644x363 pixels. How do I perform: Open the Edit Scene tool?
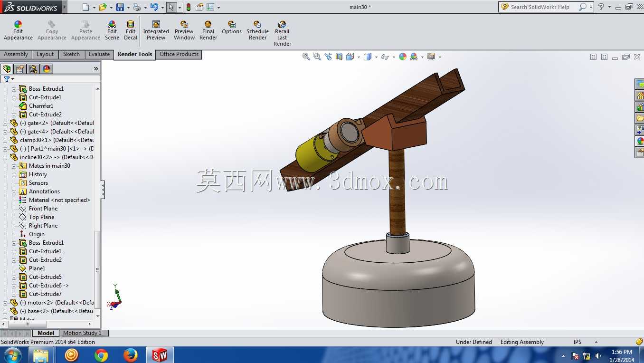pyautogui.click(x=112, y=30)
